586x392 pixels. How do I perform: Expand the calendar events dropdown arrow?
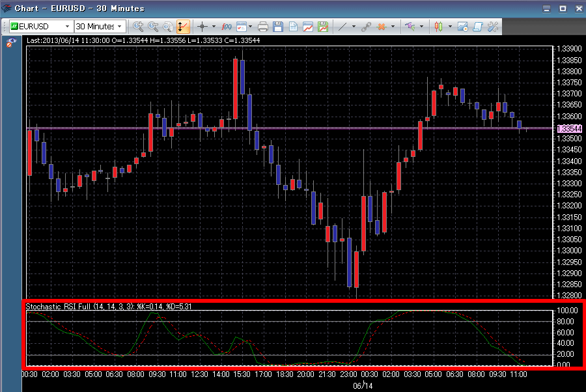pos(251,27)
